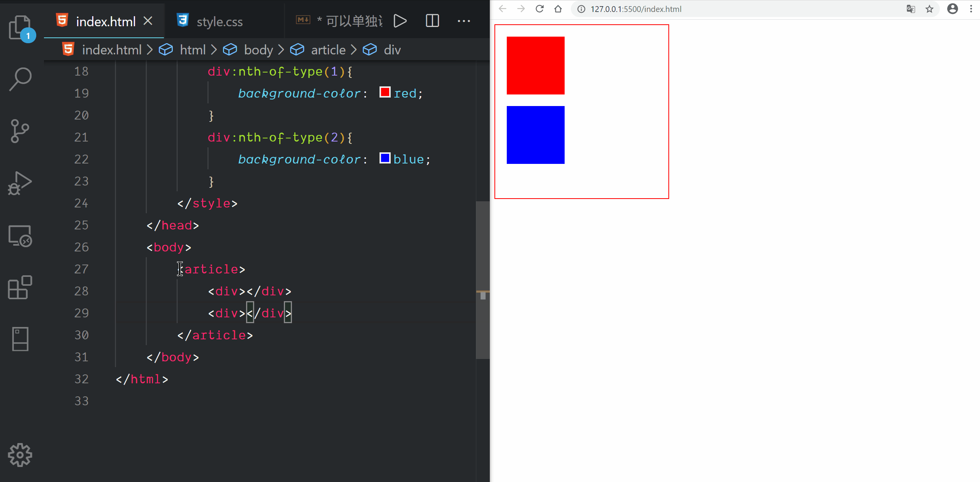
Task: Open the translate page icon
Action: [911, 9]
